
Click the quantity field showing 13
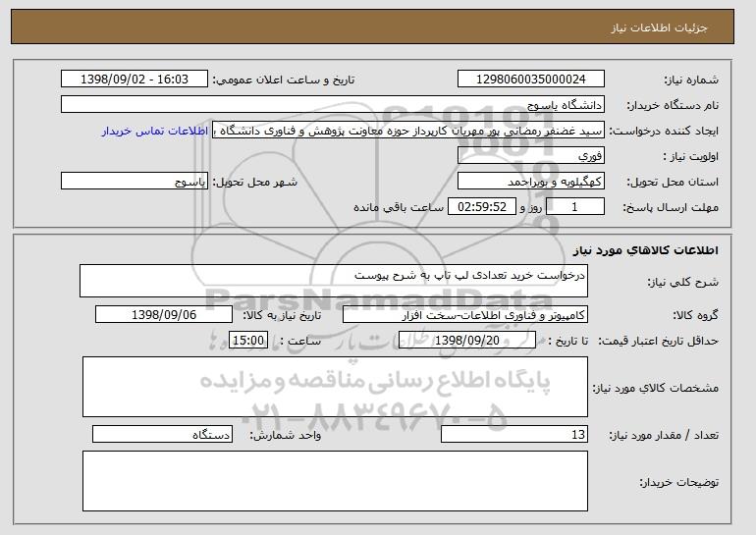(x=514, y=434)
